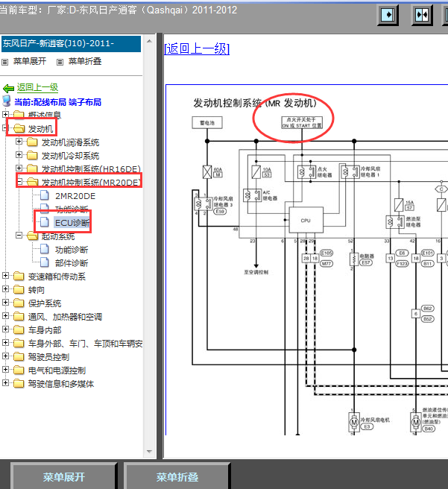This screenshot has width=448, height=489.
Task: Click the small 菜单折叠 link under the header
Action: coord(85,61)
